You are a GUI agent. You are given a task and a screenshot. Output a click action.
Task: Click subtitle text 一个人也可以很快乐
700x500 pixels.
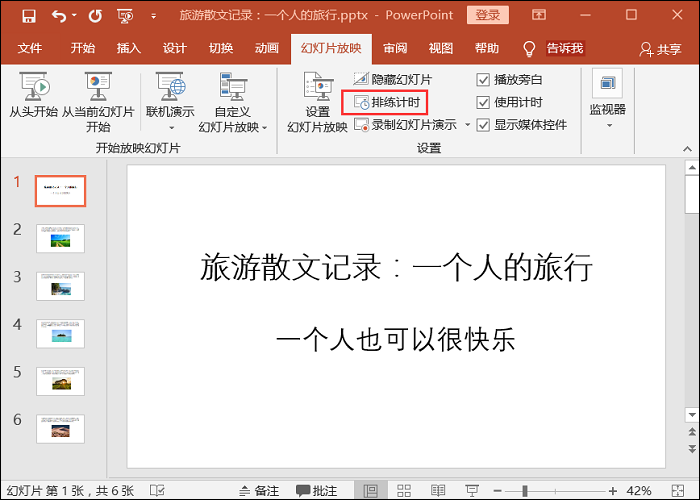(x=396, y=339)
